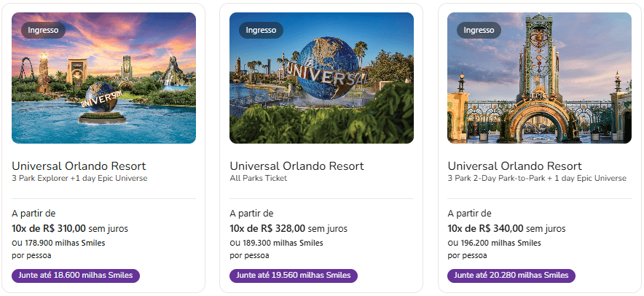Image resolution: width=644 pixels, height=296 pixels.
Task: Click first card's Universal Orlando Resort title
Action: [x=79, y=165]
